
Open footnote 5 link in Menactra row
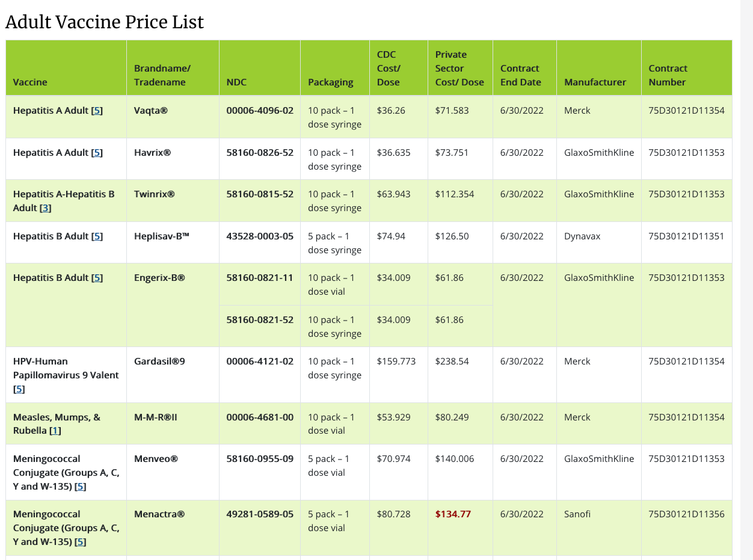pos(80,542)
